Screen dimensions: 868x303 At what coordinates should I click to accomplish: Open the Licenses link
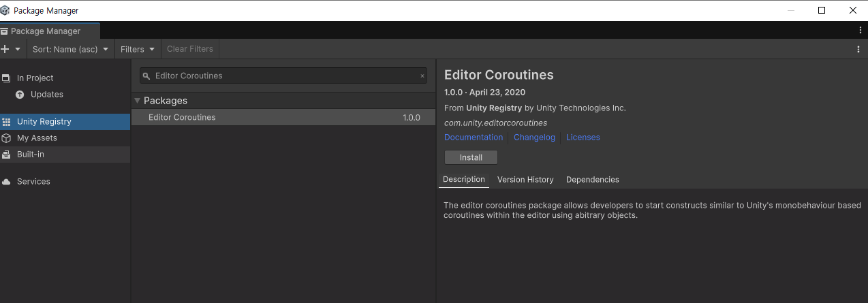pos(583,138)
